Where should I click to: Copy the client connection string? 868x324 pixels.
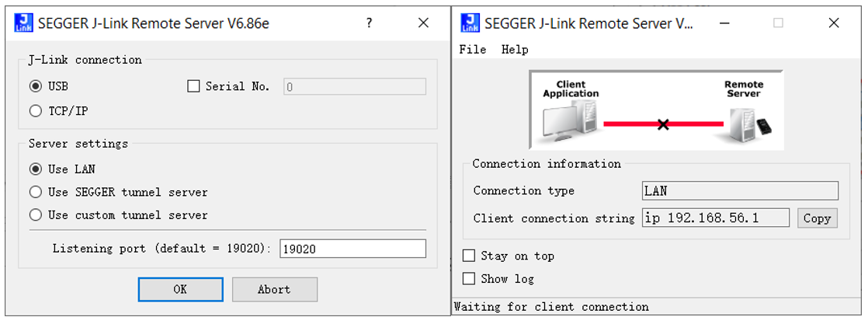817,218
